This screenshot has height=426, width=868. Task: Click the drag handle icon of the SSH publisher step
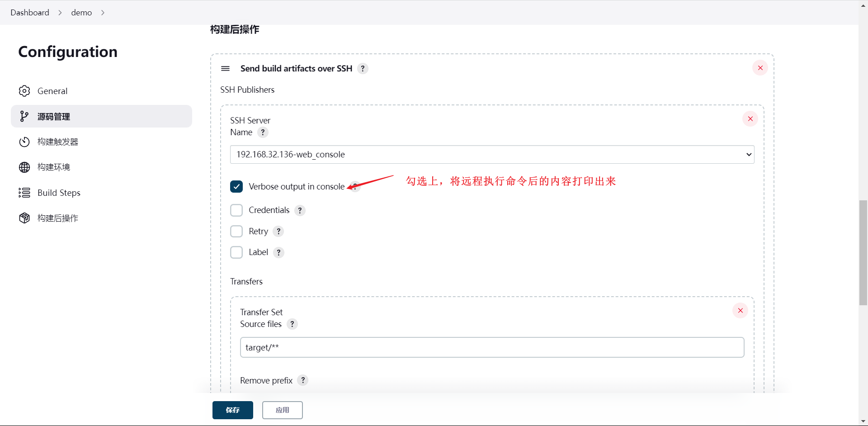click(x=225, y=68)
